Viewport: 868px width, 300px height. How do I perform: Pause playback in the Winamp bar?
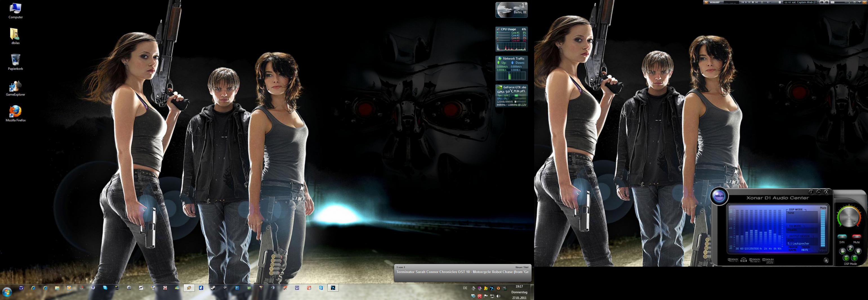point(749,2)
